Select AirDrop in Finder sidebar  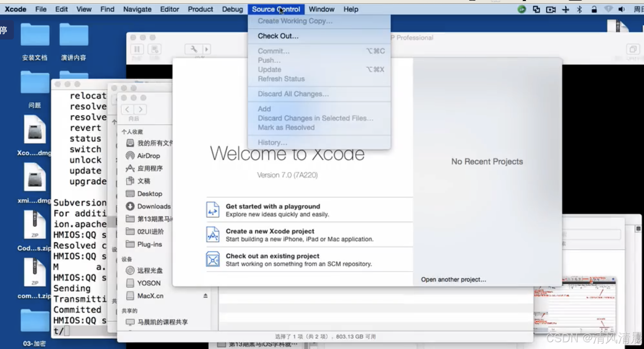[x=148, y=156]
